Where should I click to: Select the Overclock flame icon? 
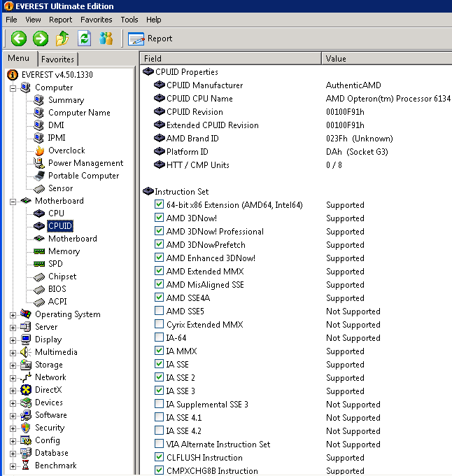[x=39, y=150]
